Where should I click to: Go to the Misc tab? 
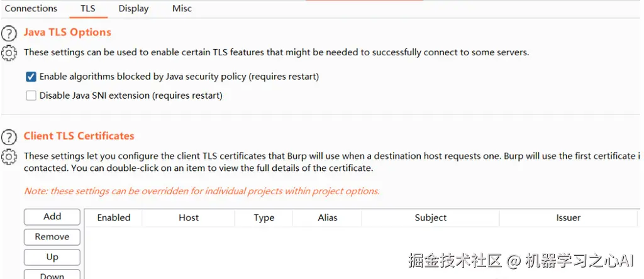tap(182, 9)
